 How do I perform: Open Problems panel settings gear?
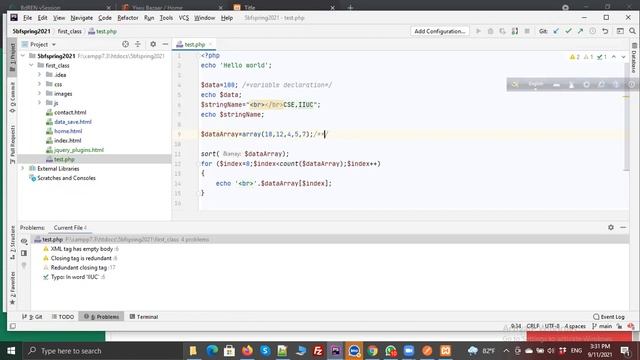click(x=611, y=227)
